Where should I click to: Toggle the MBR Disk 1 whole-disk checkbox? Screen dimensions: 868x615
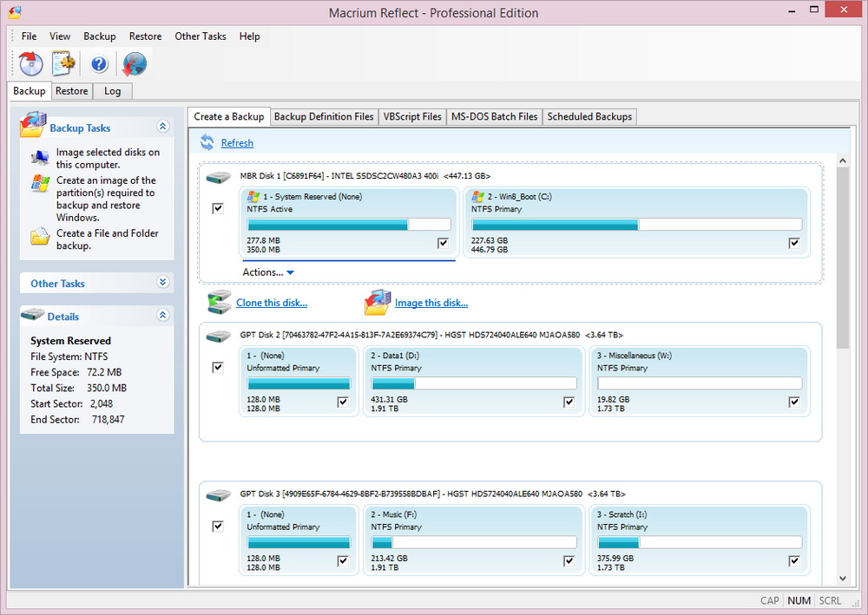218,208
